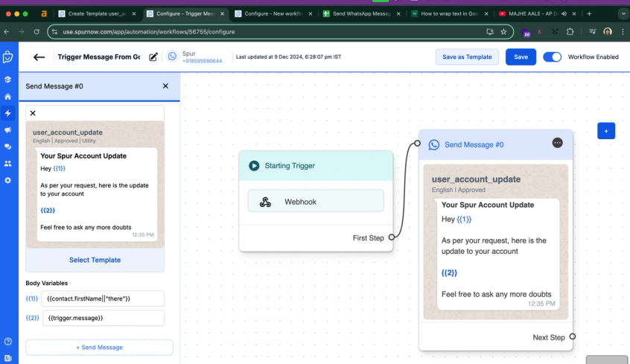The width and height of the screenshot is (630, 364).
Task: Click the Webhook trigger box
Action: [x=316, y=201]
